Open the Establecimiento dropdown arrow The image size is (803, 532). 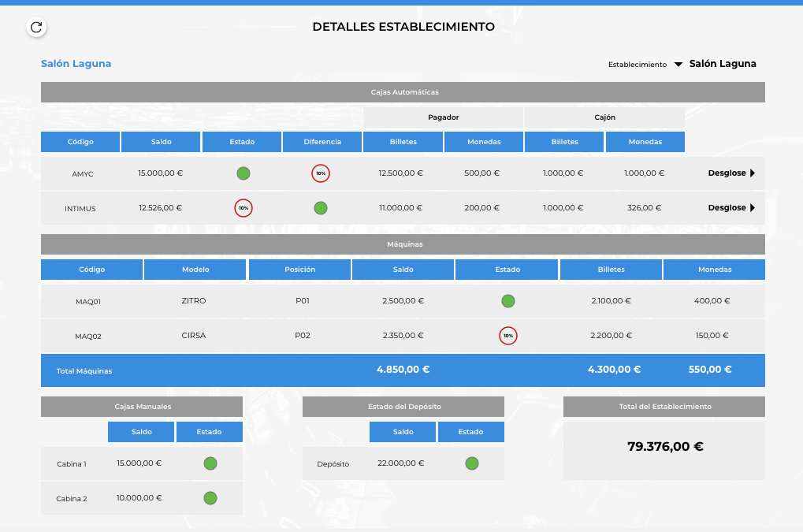678,65
